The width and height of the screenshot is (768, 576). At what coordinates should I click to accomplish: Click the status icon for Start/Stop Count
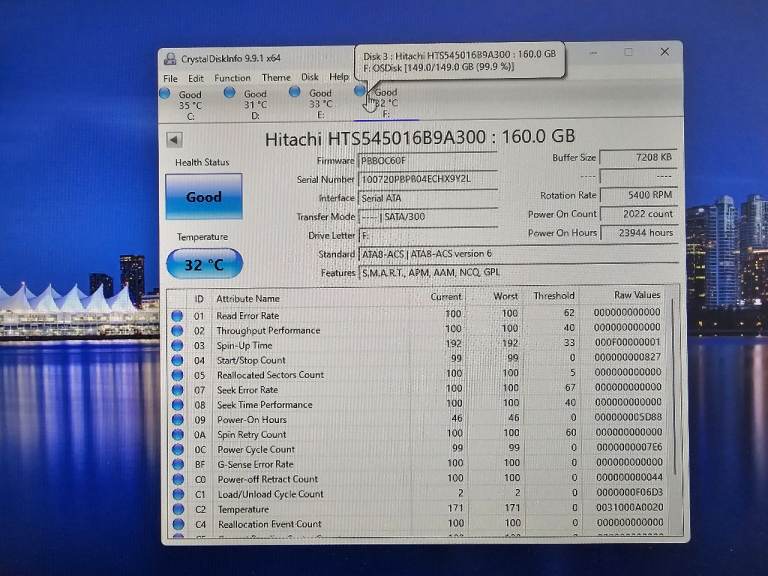[x=177, y=360]
